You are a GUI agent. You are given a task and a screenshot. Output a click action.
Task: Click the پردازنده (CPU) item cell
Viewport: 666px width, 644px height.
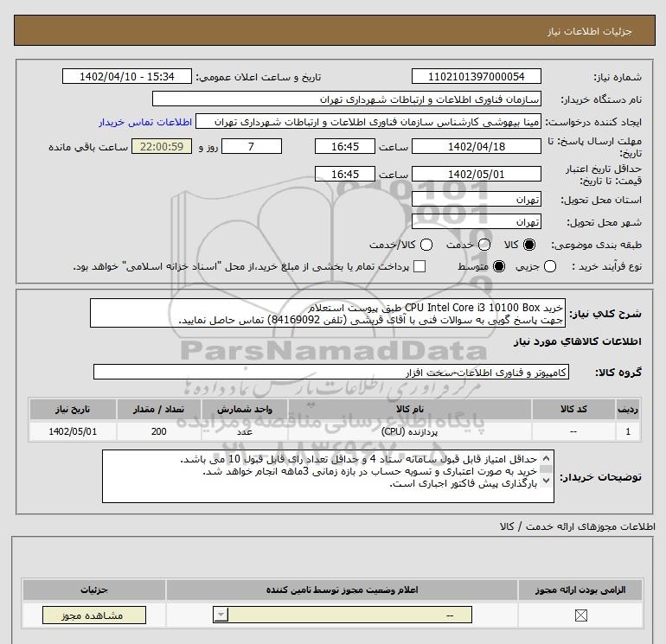click(410, 431)
